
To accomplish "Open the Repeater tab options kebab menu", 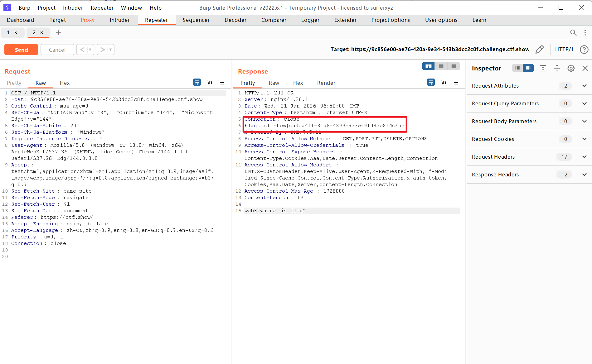I will click(x=585, y=32).
